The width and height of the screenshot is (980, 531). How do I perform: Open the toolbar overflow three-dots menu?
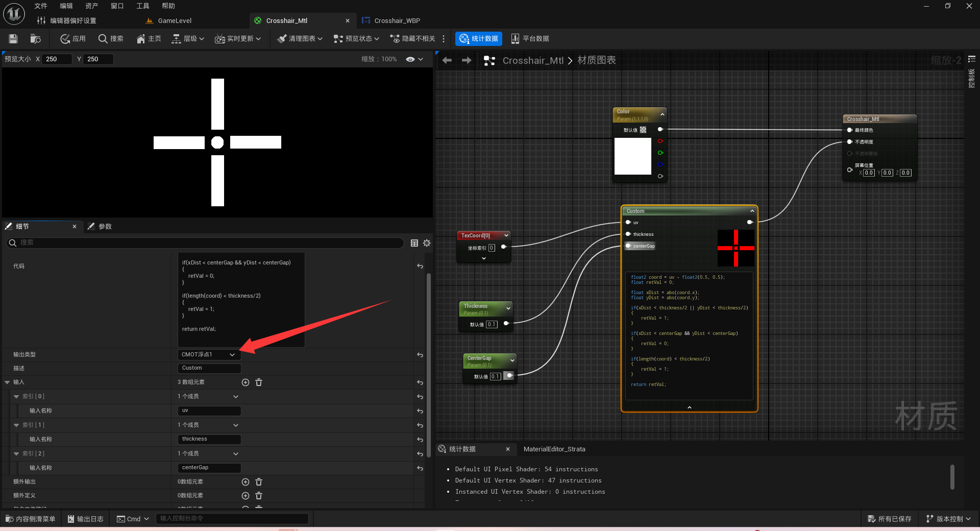click(x=444, y=39)
